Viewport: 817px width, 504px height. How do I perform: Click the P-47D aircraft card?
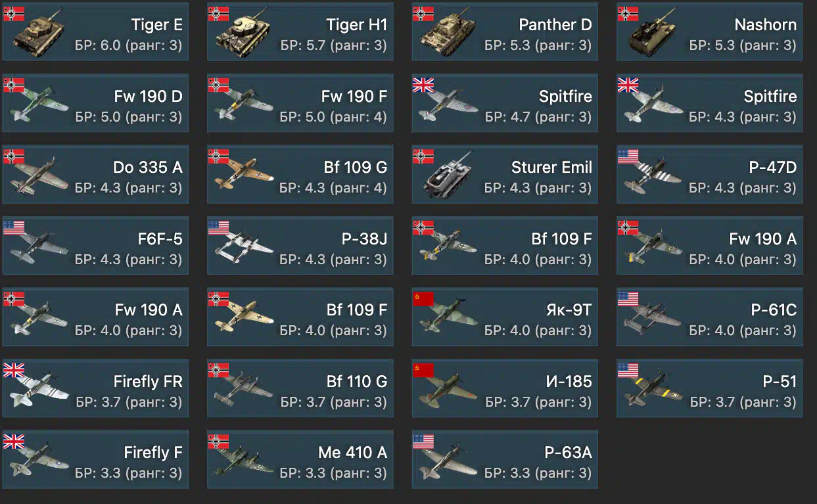(x=709, y=174)
